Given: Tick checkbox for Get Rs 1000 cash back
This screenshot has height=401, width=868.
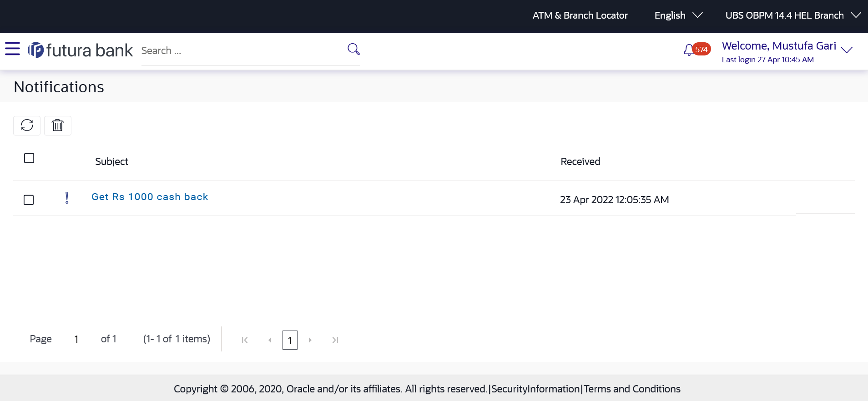Looking at the screenshot, I should click(29, 200).
